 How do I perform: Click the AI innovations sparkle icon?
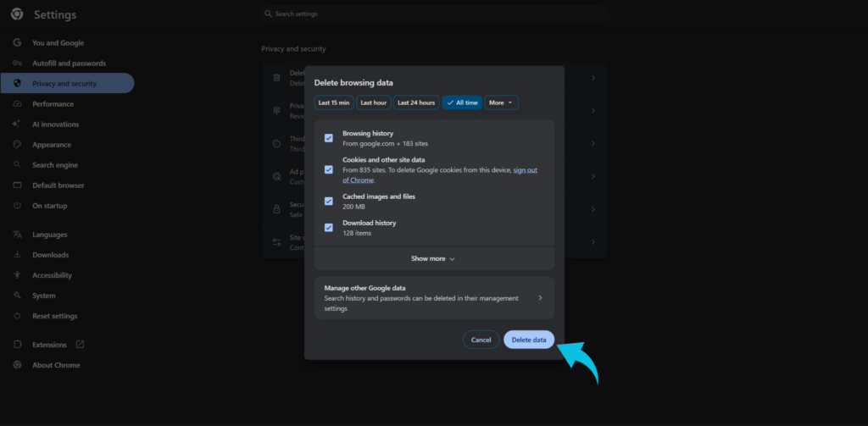(x=17, y=124)
